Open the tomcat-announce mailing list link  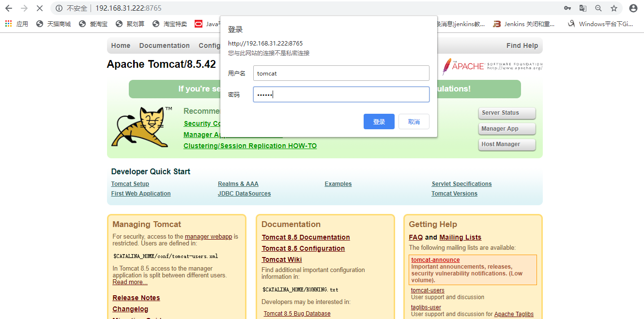tap(436, 260)
